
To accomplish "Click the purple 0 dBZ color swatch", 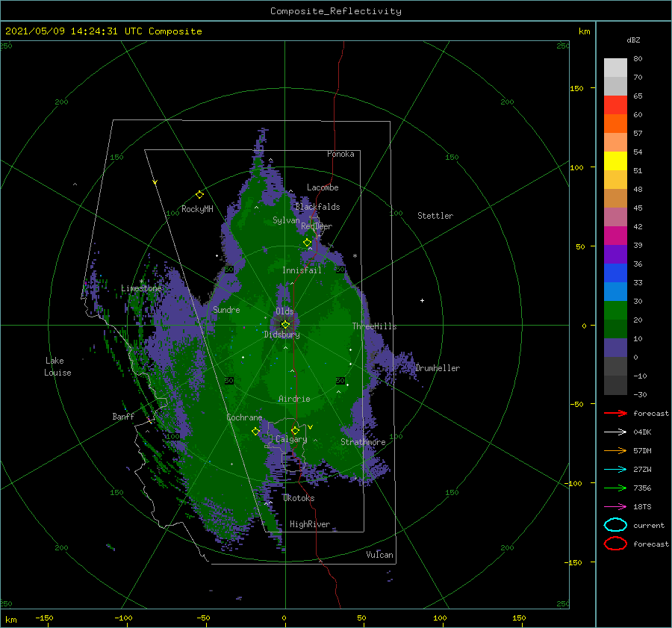I will 615,348.
